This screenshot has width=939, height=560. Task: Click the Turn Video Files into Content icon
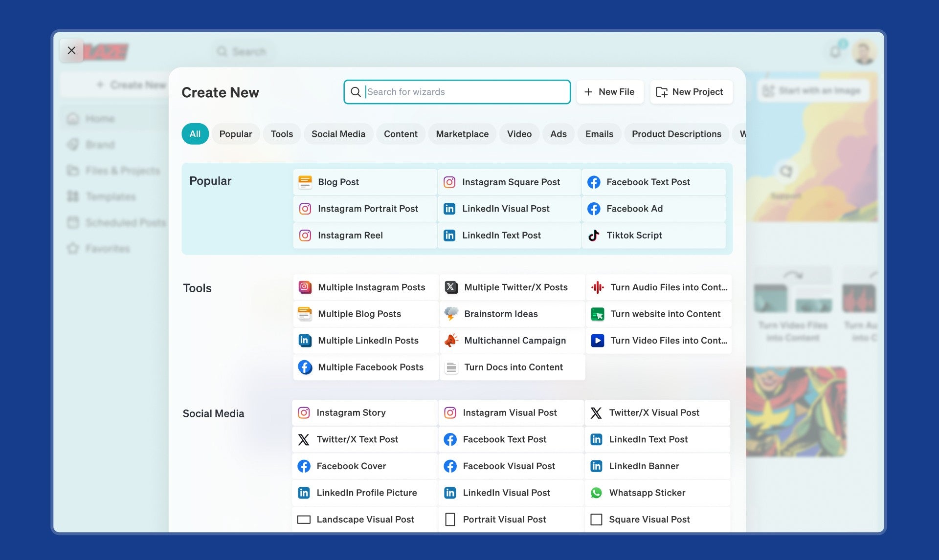598,341
